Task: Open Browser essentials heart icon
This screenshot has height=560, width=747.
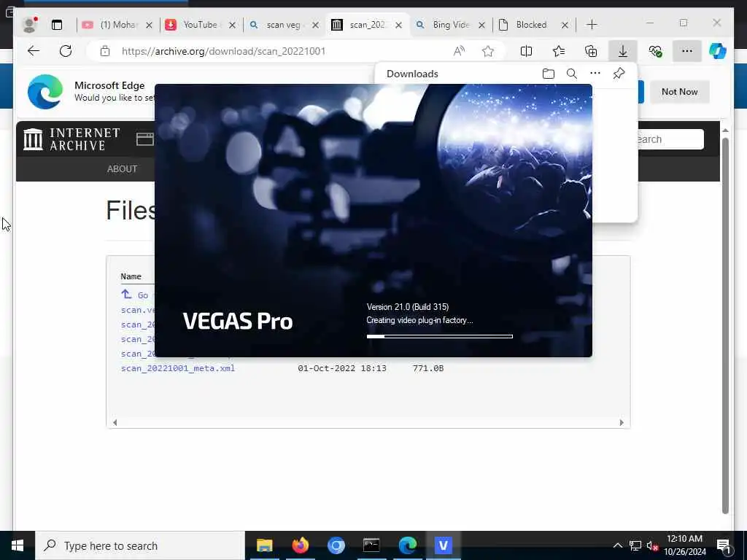Action: click(655, 51)
